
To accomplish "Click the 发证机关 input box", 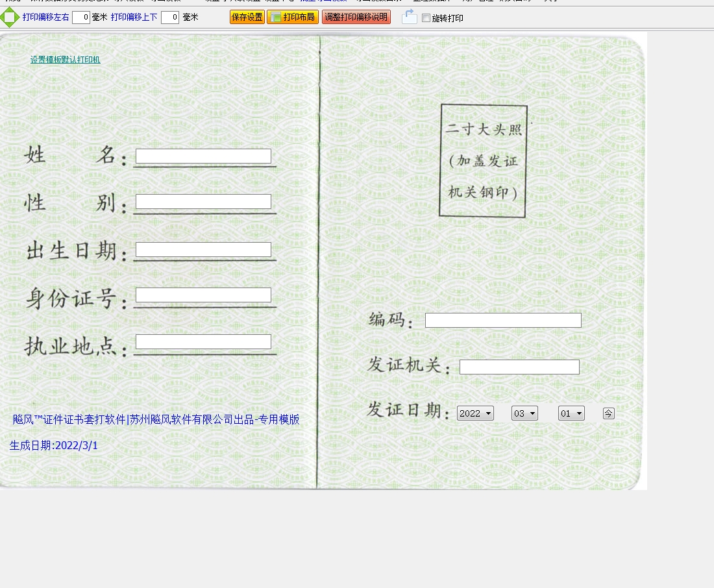I will tap(519, 367).
